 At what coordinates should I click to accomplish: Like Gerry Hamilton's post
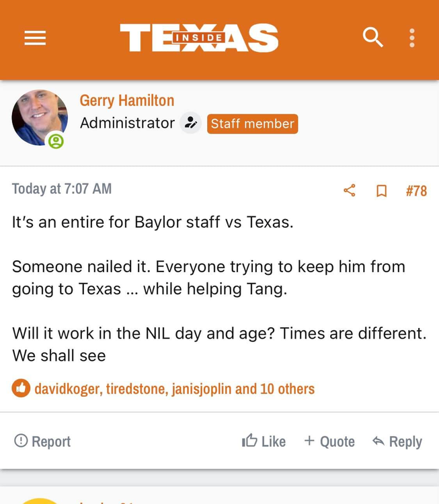click(x=264, y=441)
